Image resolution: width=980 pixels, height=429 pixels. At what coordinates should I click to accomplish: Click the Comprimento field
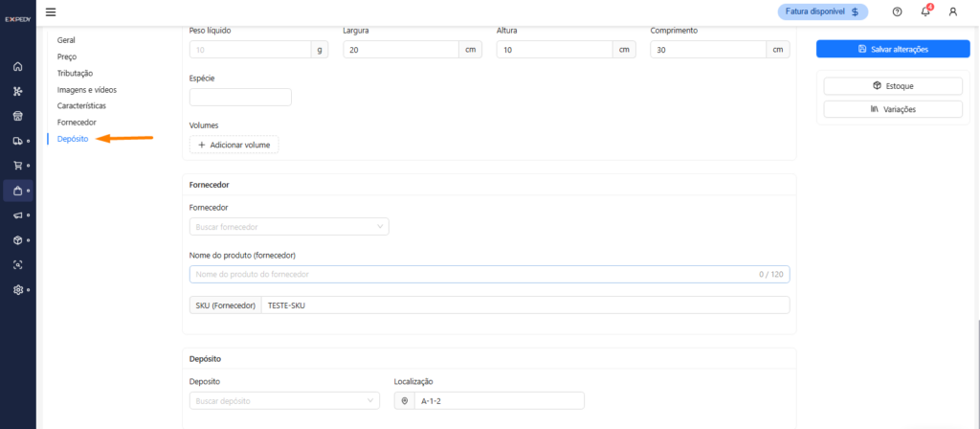[708, 50]
